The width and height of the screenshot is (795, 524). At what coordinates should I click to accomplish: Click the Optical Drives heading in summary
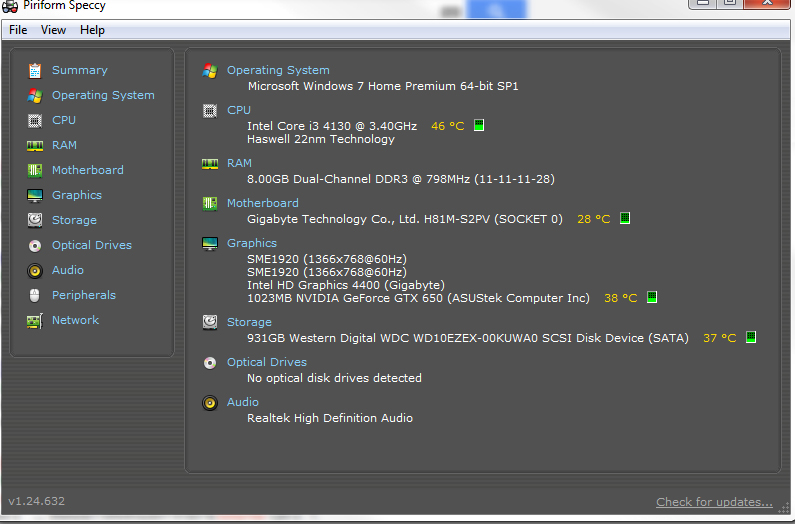pos(267,362)
